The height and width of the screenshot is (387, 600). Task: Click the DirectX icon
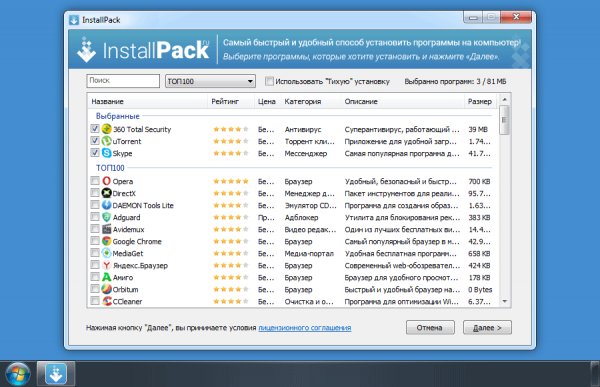click(x=106, y=193)
